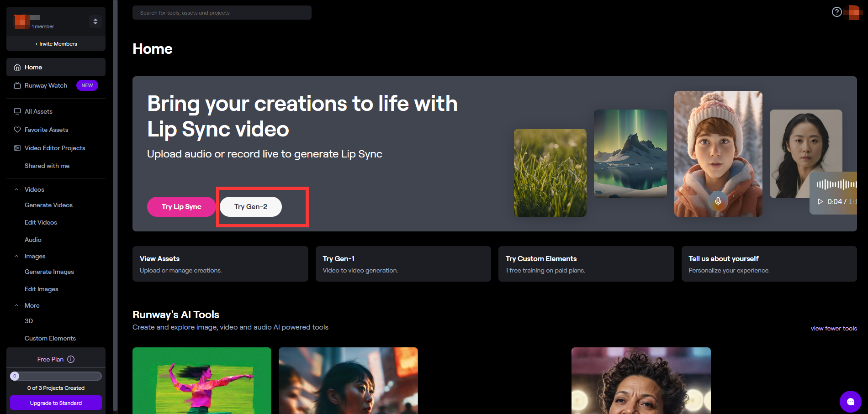Click the Free Plan info icon
The width and height of the screenshot is (868, 414).
pyautogui.click(x=71, y=359)
